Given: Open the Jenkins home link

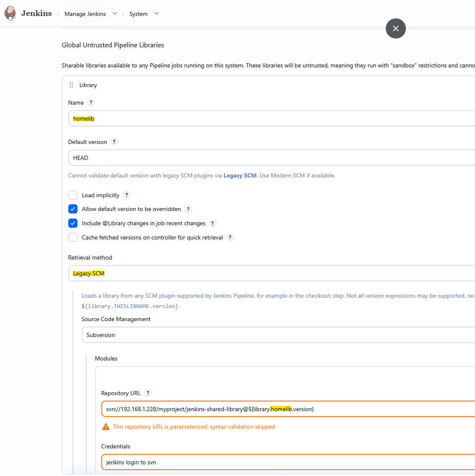Looking at the screenshot, I should [x=36, y=13].
